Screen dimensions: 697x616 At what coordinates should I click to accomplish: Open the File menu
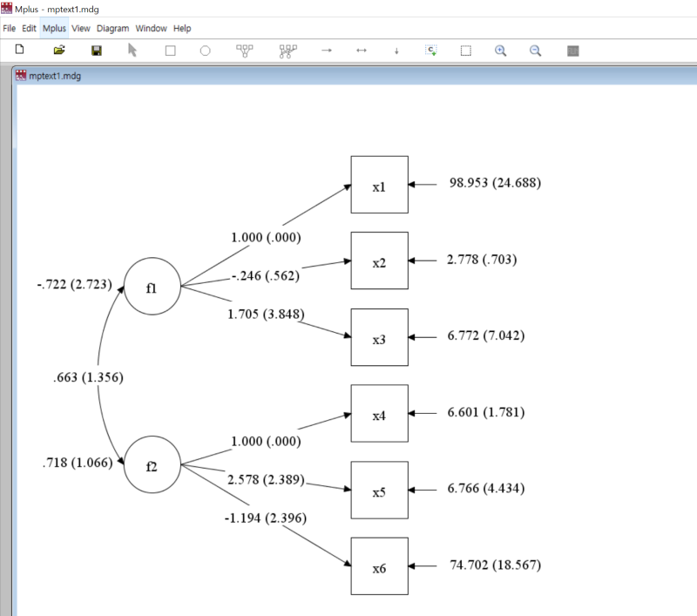(x=10, y=29)
